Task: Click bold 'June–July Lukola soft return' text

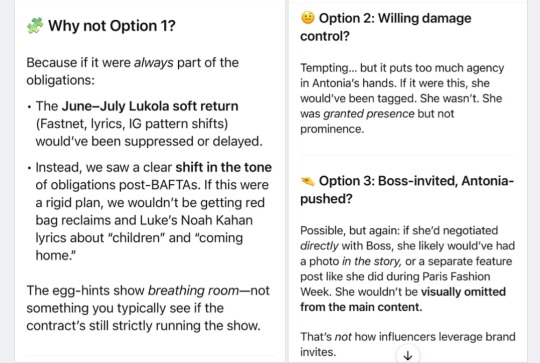Action: point(150,106)
